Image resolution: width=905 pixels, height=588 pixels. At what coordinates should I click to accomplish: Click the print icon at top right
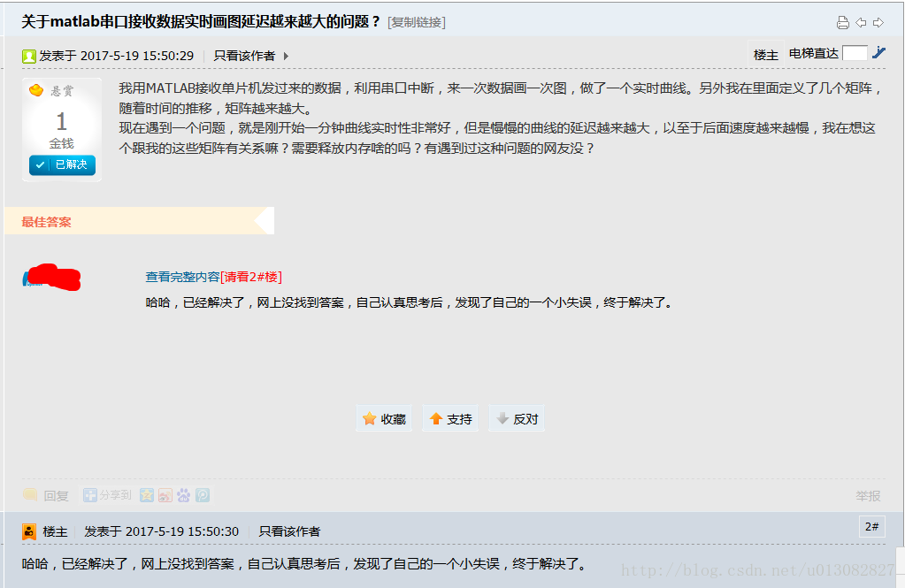[843, 22]
